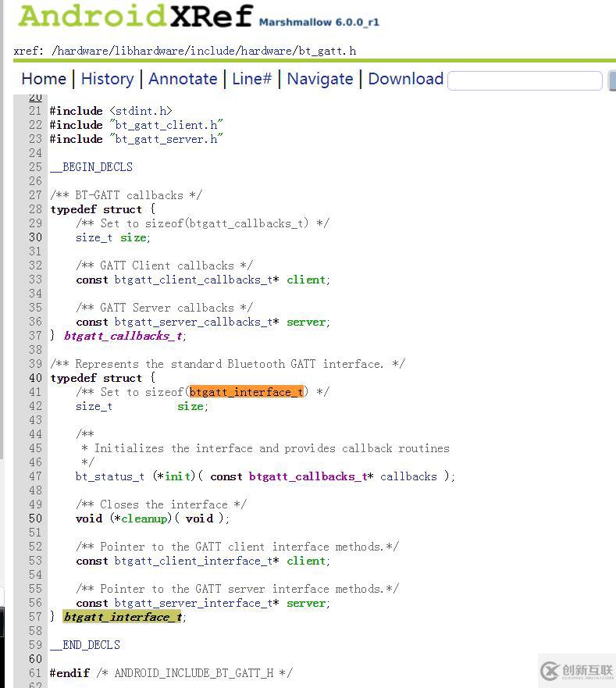
Task: Click the search button beside the input field
Action: [x=612, y=80]
